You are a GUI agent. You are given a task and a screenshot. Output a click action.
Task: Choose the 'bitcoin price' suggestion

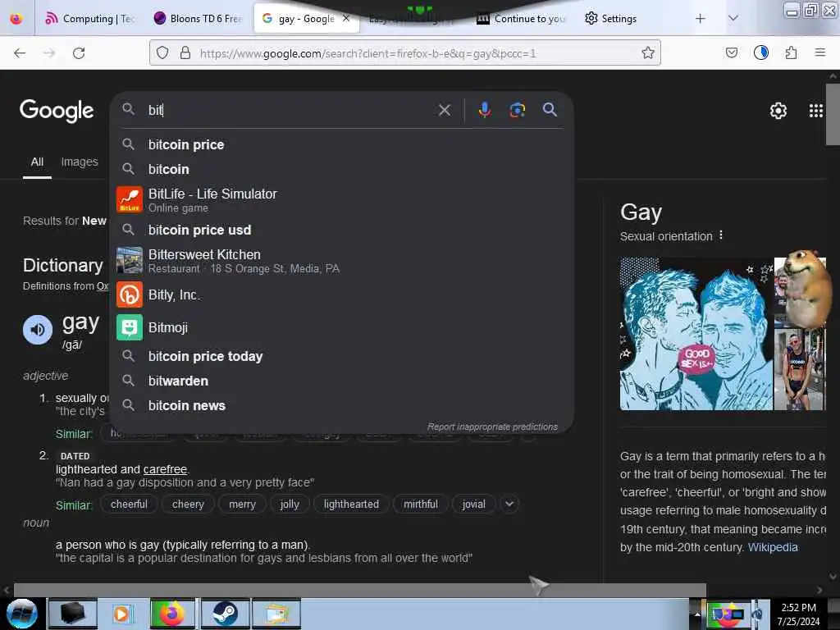(341, 144)
